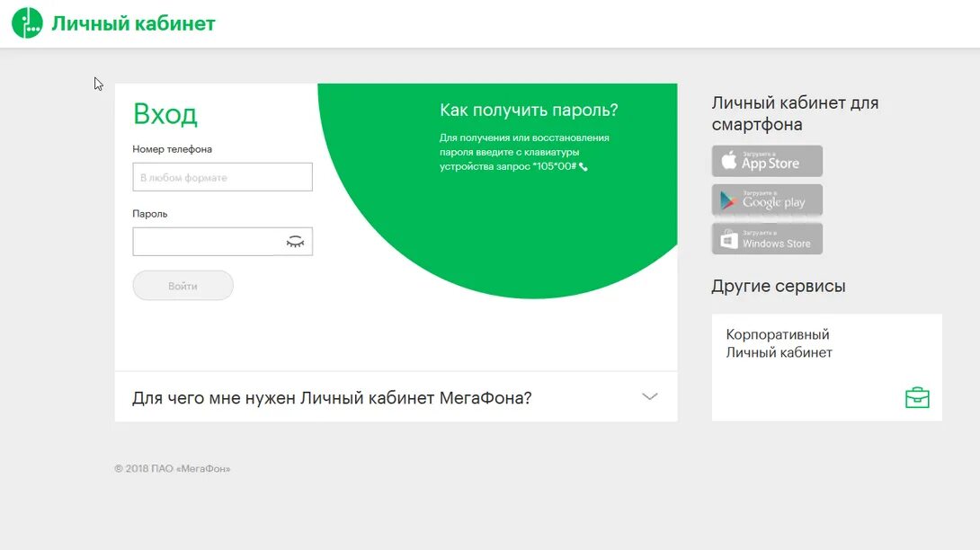Click the briefcase icon in corporate card

coord(917,397)
